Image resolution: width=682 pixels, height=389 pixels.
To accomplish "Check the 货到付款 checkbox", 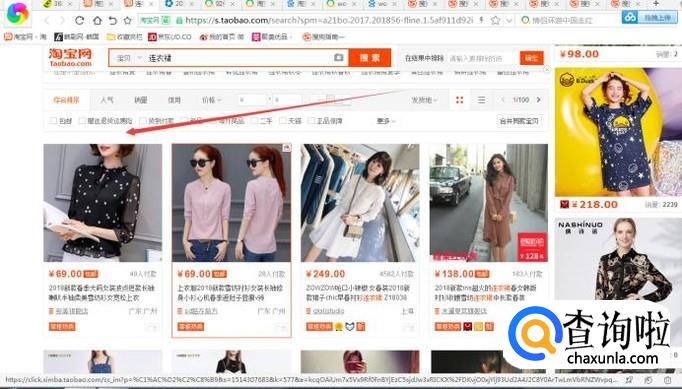I will (x=143, y=121).
